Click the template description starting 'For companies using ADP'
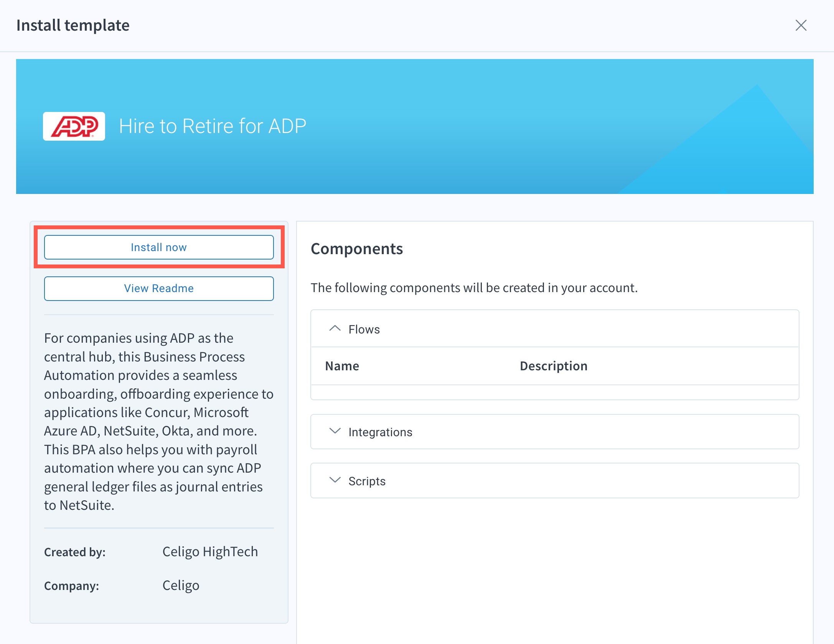834x644 pixels. pyautogui.click(x=159, y=422)
